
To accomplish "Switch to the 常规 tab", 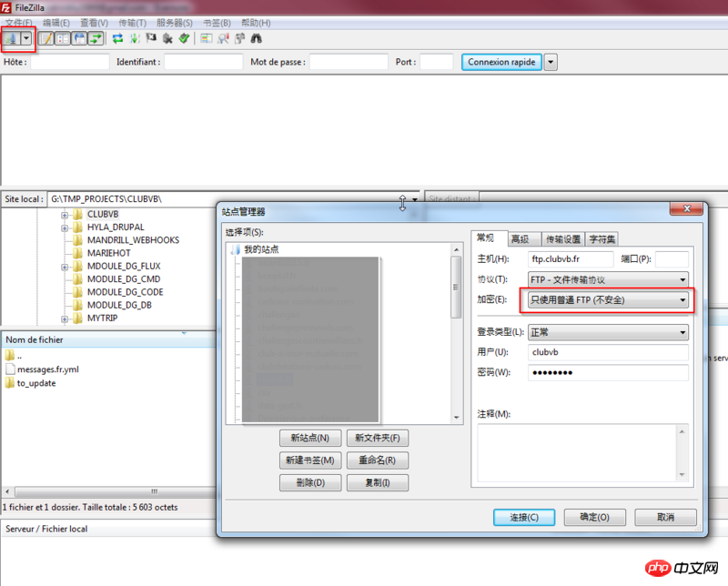I will coord(486,238).
